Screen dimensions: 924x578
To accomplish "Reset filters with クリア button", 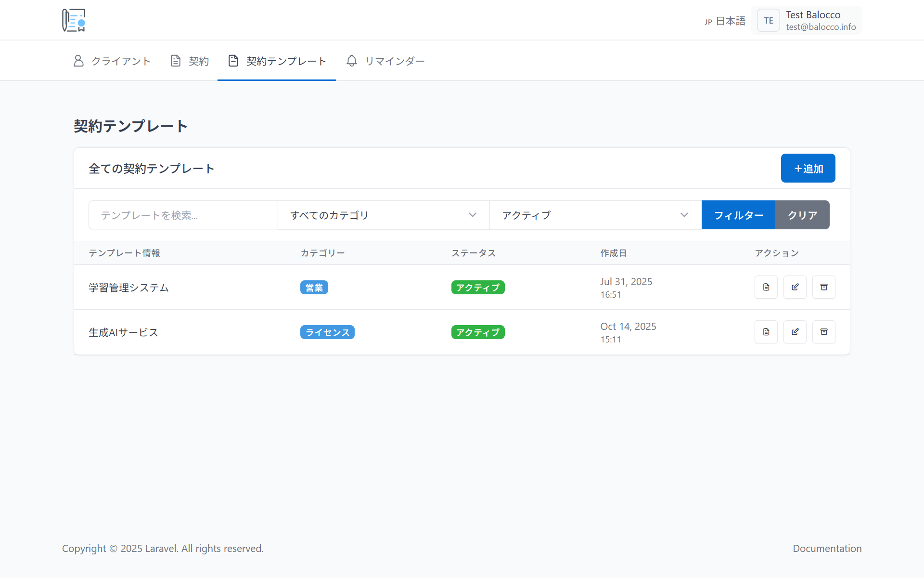I will [802, 215].
